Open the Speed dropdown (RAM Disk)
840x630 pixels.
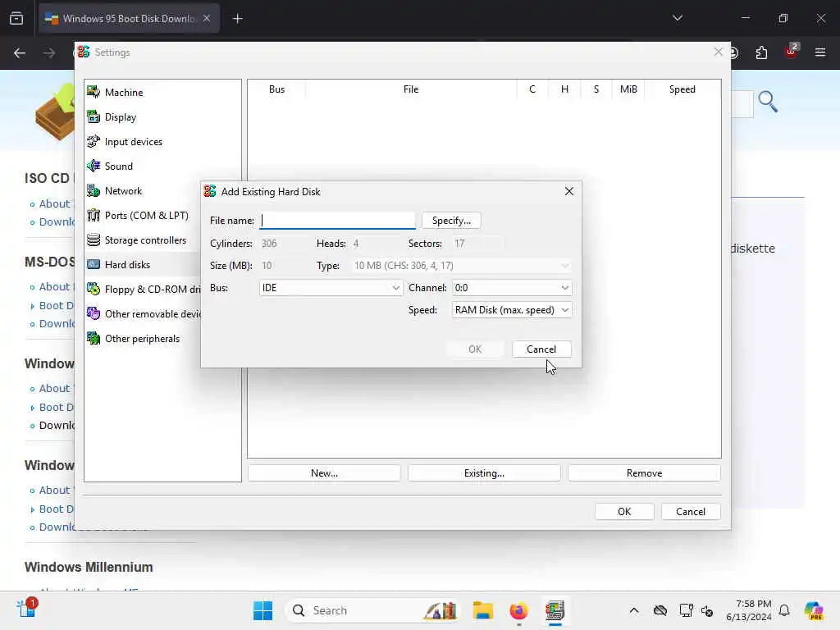click(512, 309)
